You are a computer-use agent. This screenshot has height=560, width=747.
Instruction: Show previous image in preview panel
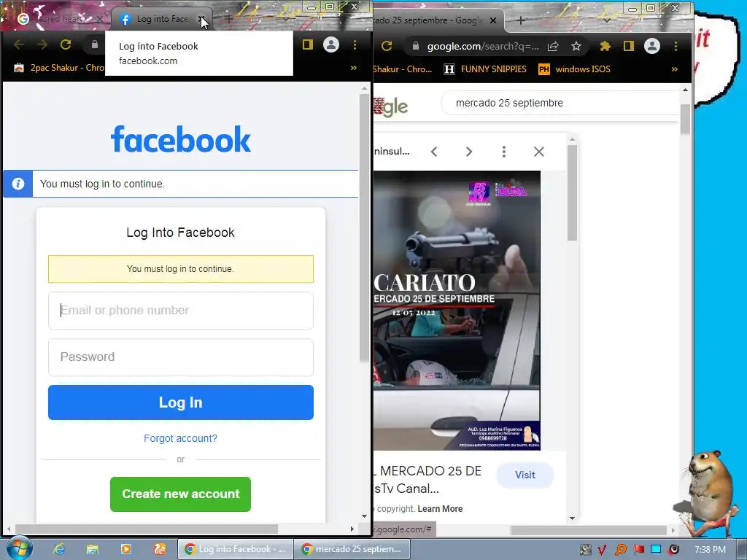pos(434,152)
